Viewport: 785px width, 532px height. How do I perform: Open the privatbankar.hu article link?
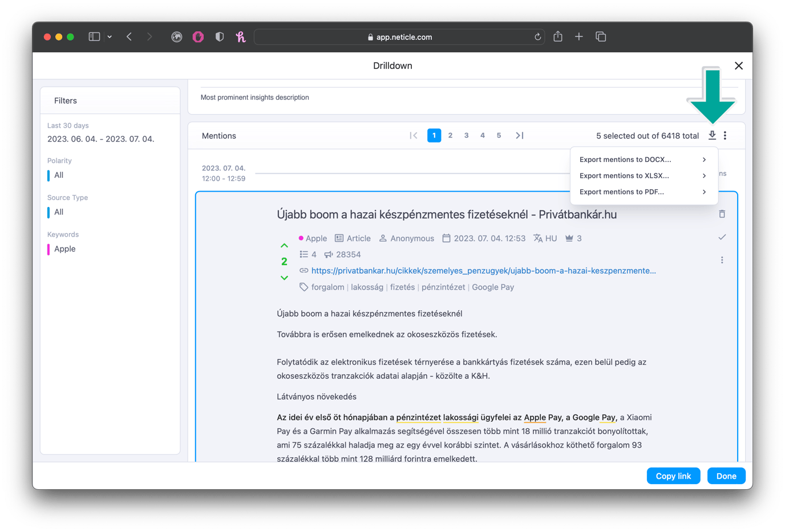pyautogui.click(x=483, y=270)
